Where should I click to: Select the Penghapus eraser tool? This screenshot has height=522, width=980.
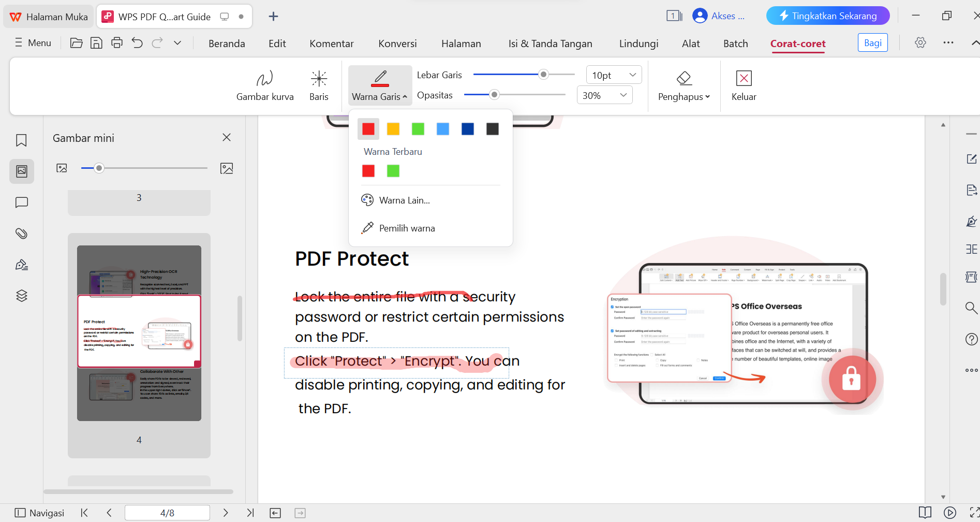point(683,85)
